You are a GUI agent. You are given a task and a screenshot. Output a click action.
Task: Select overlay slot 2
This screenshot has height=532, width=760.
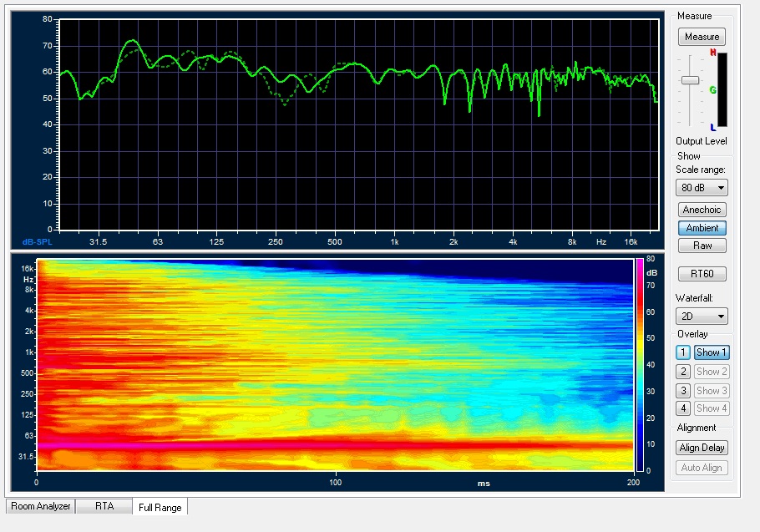click(x=683, y=372)
